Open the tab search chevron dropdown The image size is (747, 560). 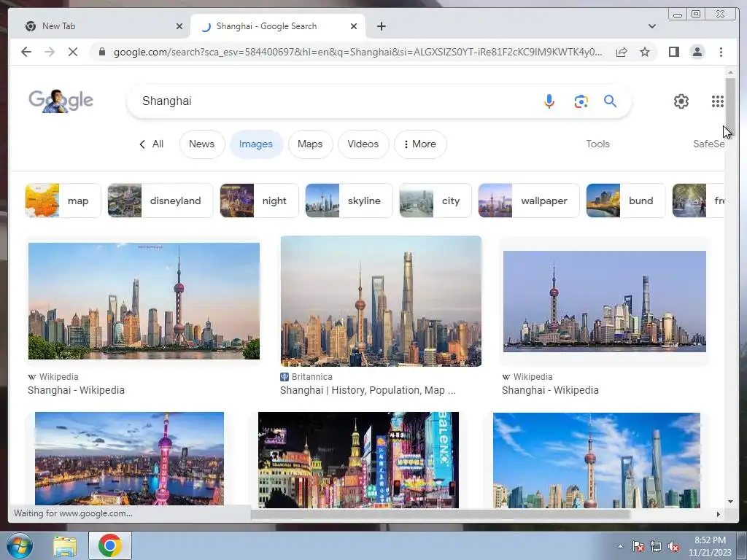click(x=651, y=26)
